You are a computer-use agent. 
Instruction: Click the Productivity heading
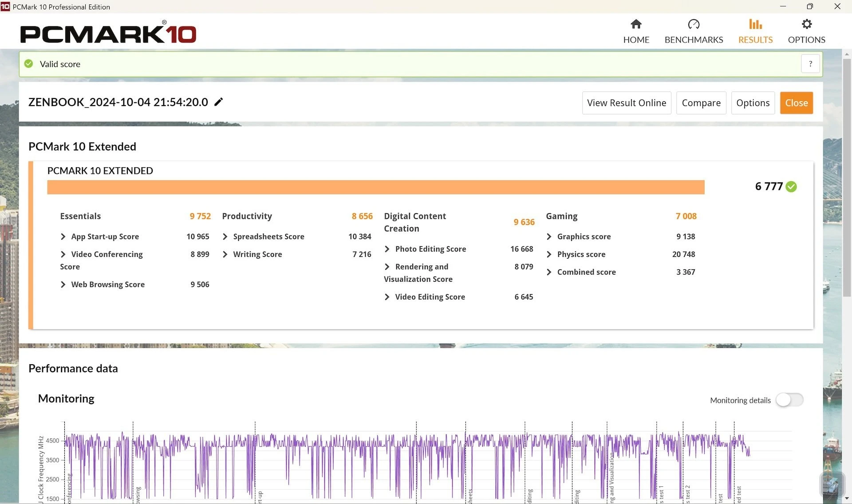point(247,216)
